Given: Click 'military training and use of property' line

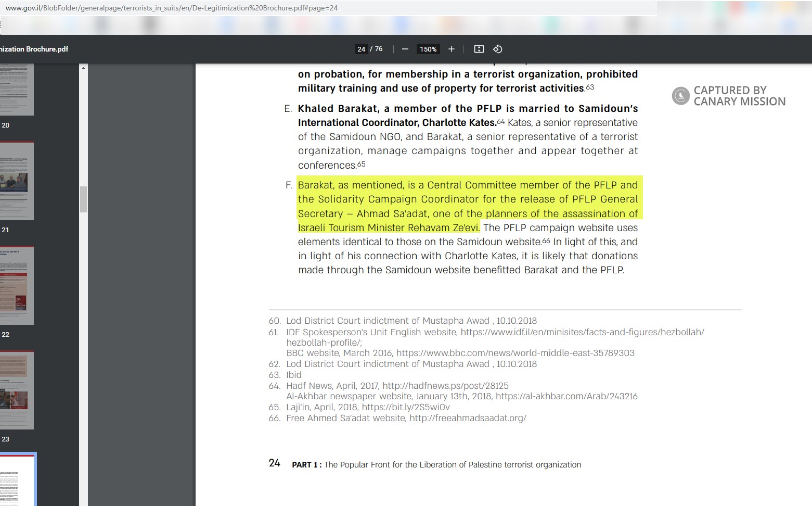Looking at the screenshot, I should (442, 88).
